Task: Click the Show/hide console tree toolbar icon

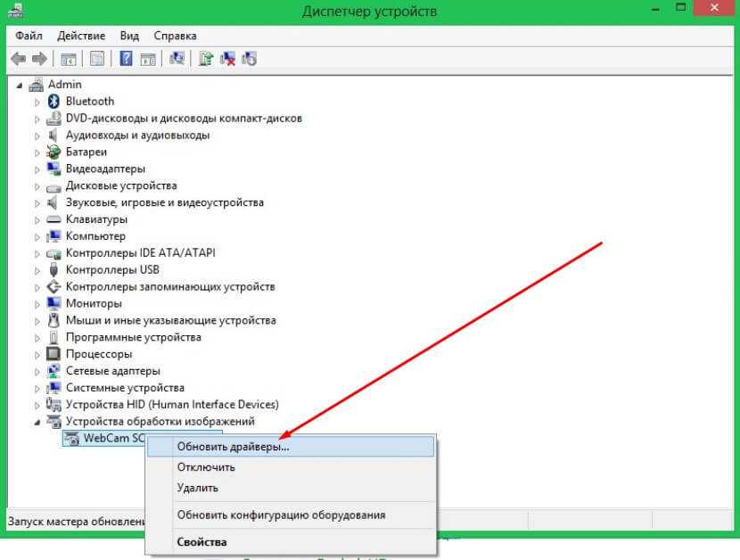Action: 69,59
